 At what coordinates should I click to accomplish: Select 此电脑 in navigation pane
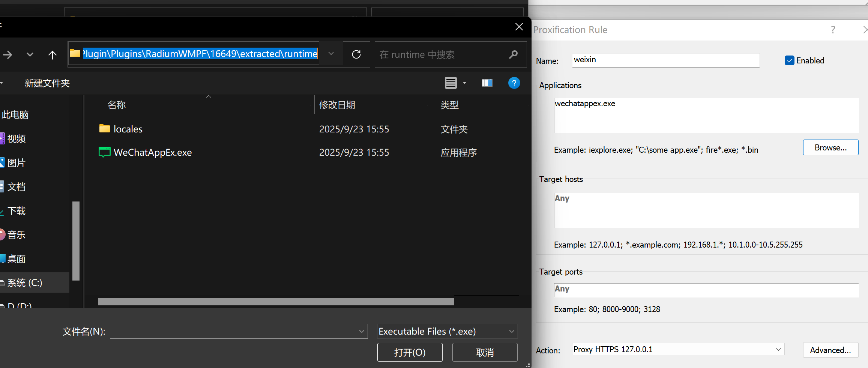[15, 115]
